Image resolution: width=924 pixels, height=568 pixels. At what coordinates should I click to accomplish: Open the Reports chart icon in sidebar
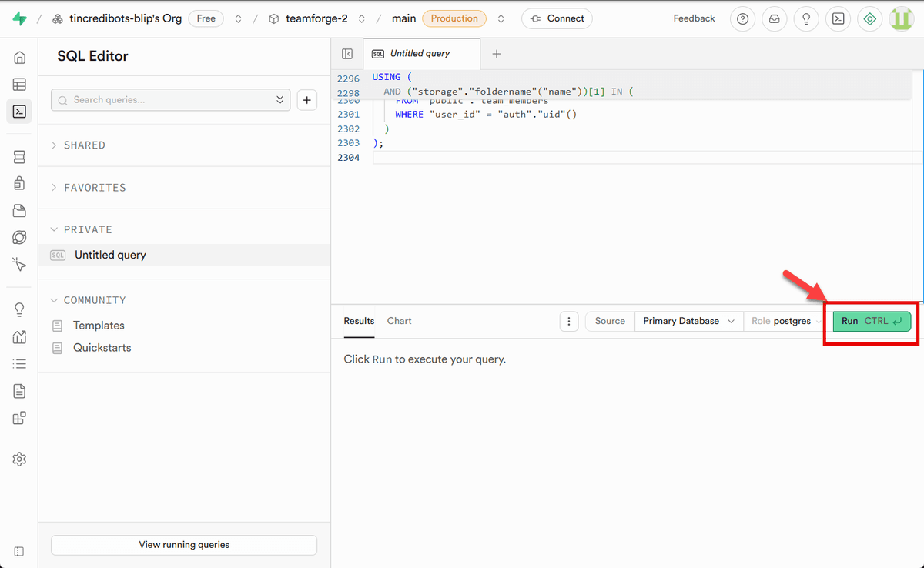click(19, 336)
